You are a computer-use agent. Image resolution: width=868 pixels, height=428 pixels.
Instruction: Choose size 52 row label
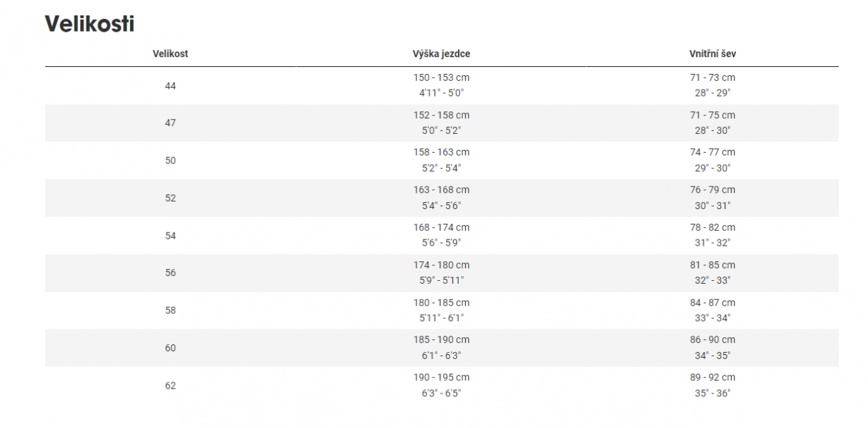coord(170,198)
